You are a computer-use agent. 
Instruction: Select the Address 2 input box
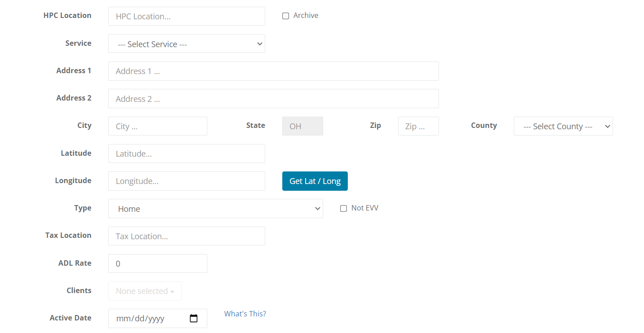coord(273,99)
